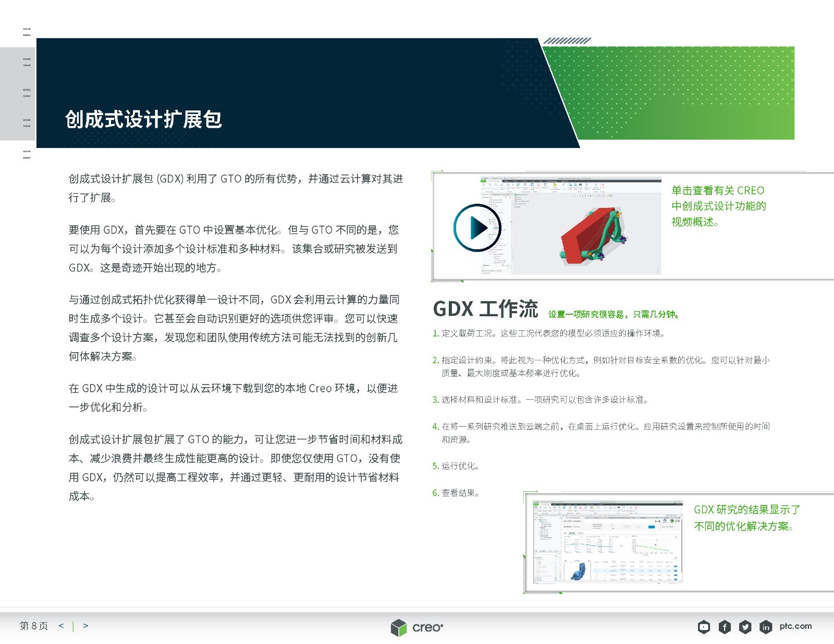Image resolution: width=834 pixels, height=644 pixels.
Task: Open the Twitter social icon
Action: click(745, 627)
